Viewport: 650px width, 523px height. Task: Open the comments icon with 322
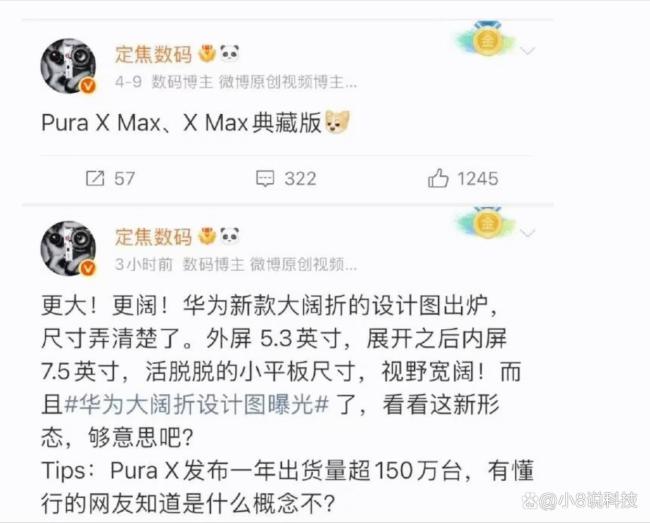click(265, 179)
